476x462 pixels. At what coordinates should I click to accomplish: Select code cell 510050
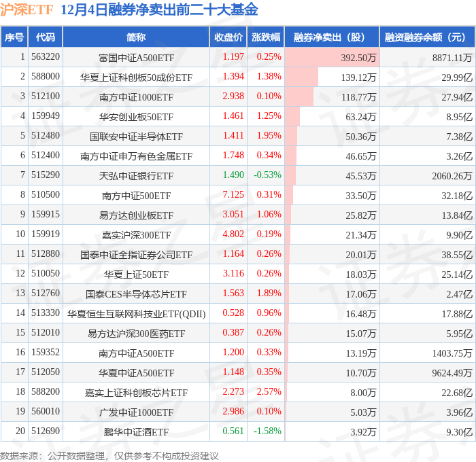click(46, 274)
